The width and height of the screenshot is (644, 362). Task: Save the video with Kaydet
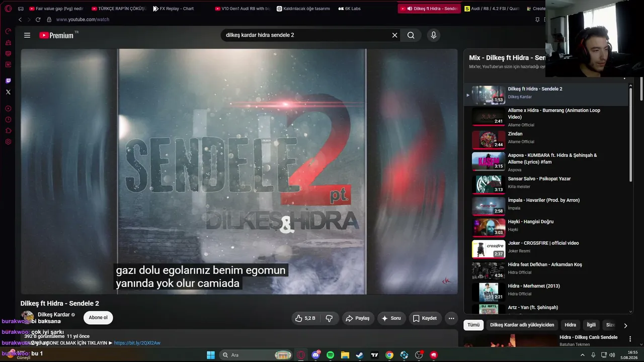425,318
